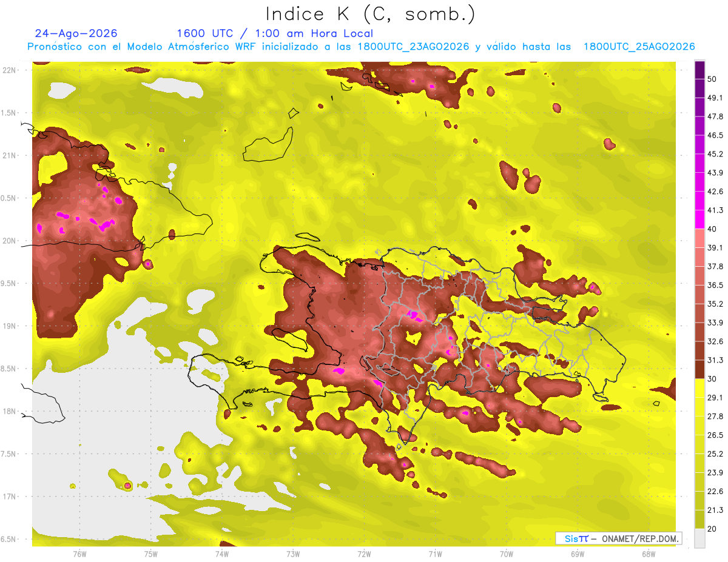Viewport: 728px width, 562px height.
Task: Pick the salmon swatch between 39.1 and 40
Action: (699, 238)
